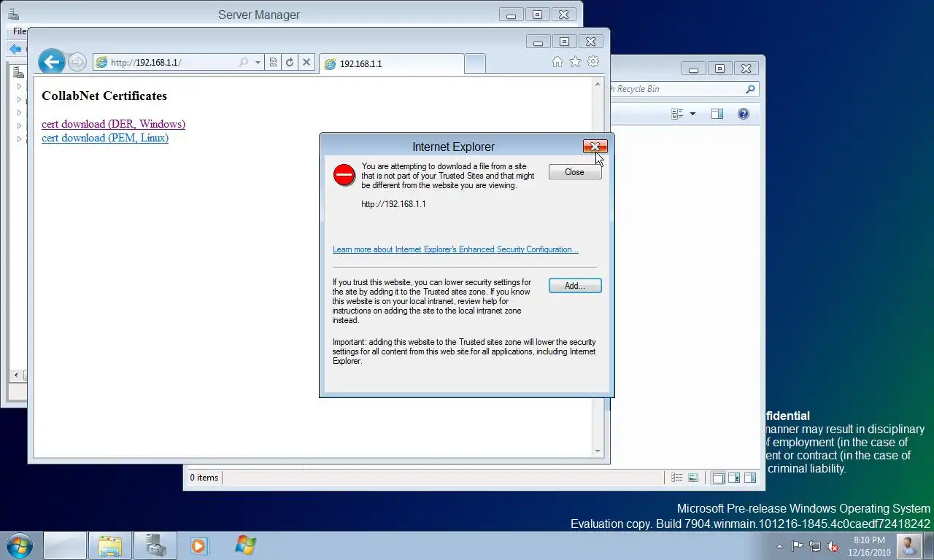Viewport: 934px width, 560px height.
Task: Click the IE back arrow button
Action: pyautogui.click(x=52, y=62)
